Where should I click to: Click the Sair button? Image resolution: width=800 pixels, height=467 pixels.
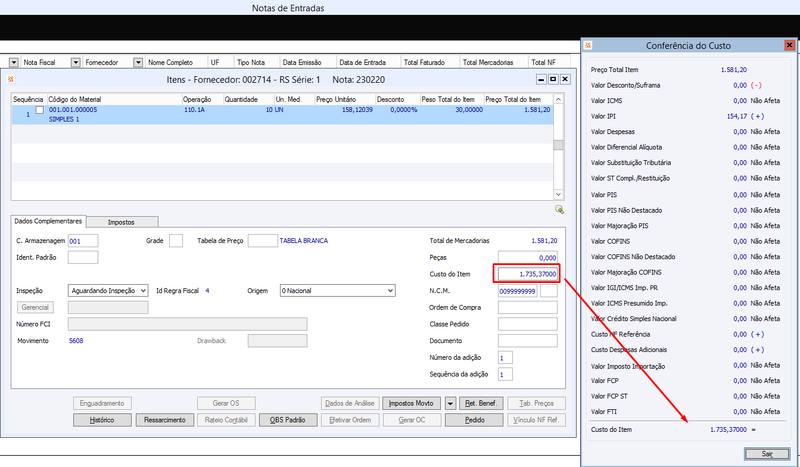[x=767, y=454]
